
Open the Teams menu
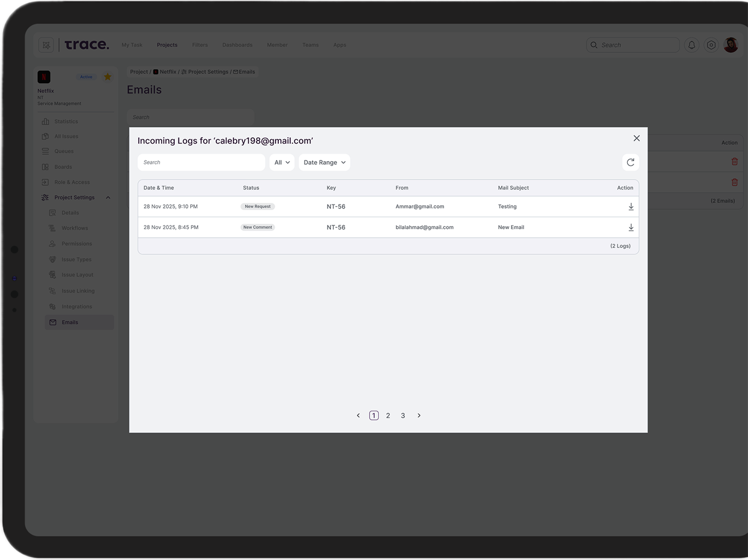[310, 45]
